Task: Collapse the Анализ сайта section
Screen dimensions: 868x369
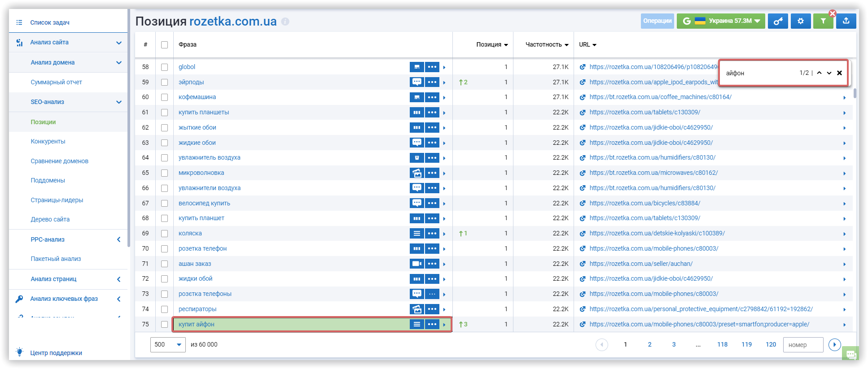Action: pyautogui.click(x=119, y=43)
